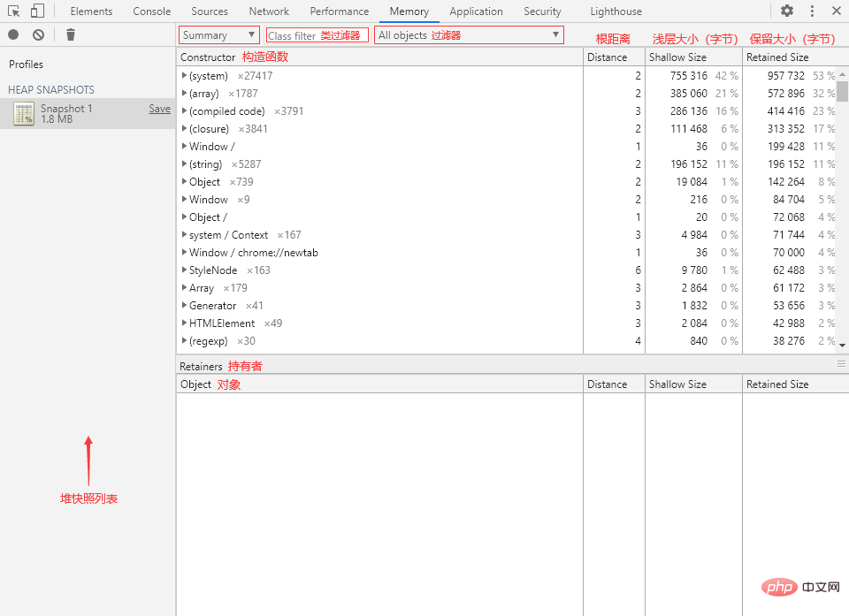Screen dimensions: 849x616
Task: Open the All objects filter dropdown
Action: click(469, 35)
